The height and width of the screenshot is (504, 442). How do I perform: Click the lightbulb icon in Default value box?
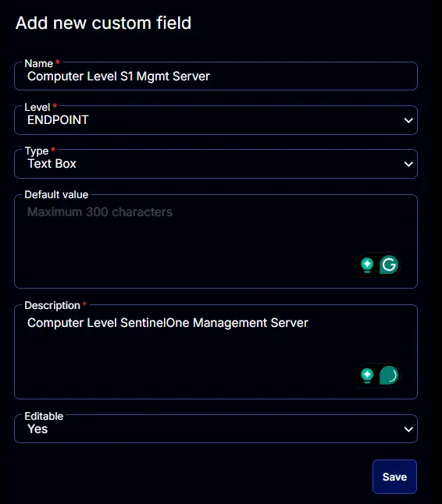click(367, 265)
